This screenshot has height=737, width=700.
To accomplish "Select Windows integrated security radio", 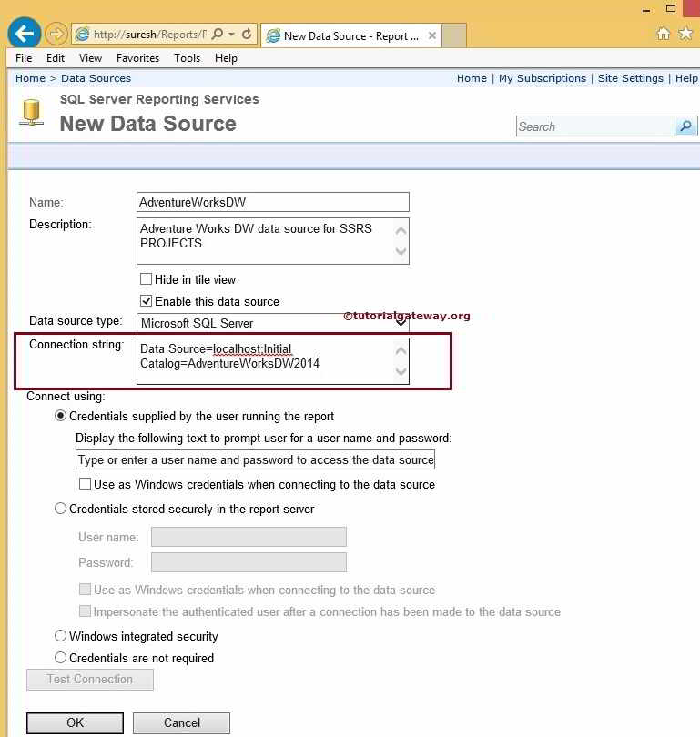I will click(60, 636).
